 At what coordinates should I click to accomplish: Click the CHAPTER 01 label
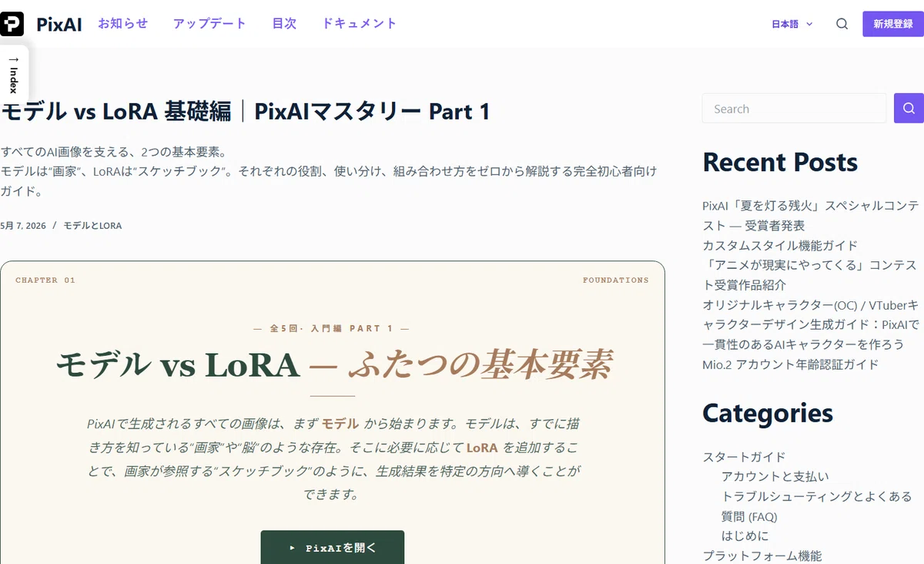[45, 280]
